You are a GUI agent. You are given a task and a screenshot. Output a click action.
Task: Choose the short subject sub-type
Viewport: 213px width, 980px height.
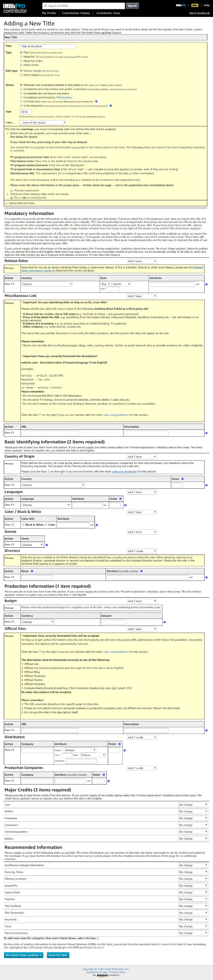[x=21, y=75]
